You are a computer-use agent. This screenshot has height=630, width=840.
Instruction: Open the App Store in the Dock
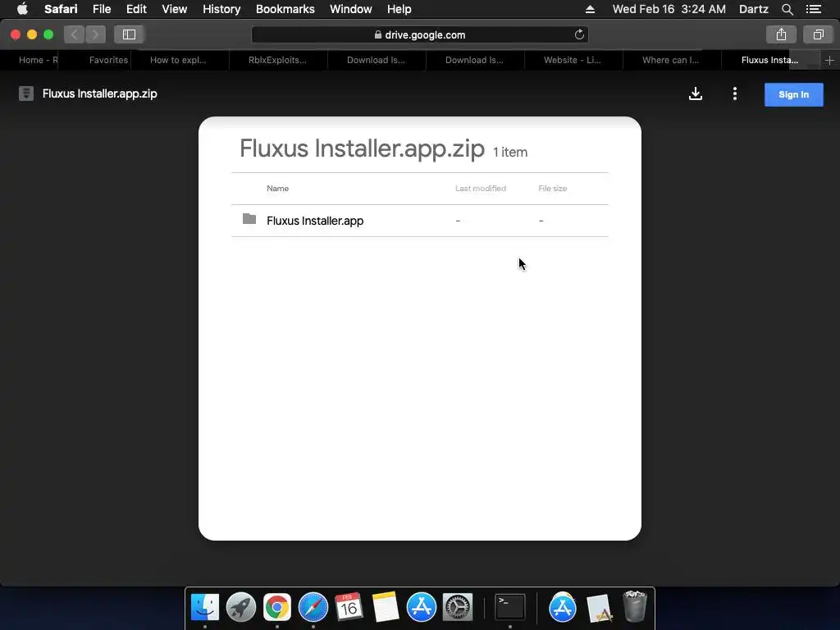(x=421, y=607)
